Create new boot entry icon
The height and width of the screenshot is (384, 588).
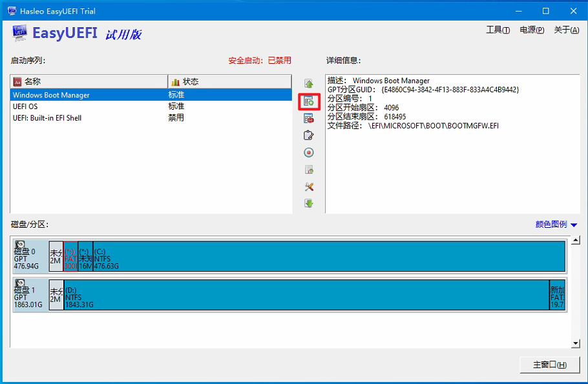coord(309,101)
